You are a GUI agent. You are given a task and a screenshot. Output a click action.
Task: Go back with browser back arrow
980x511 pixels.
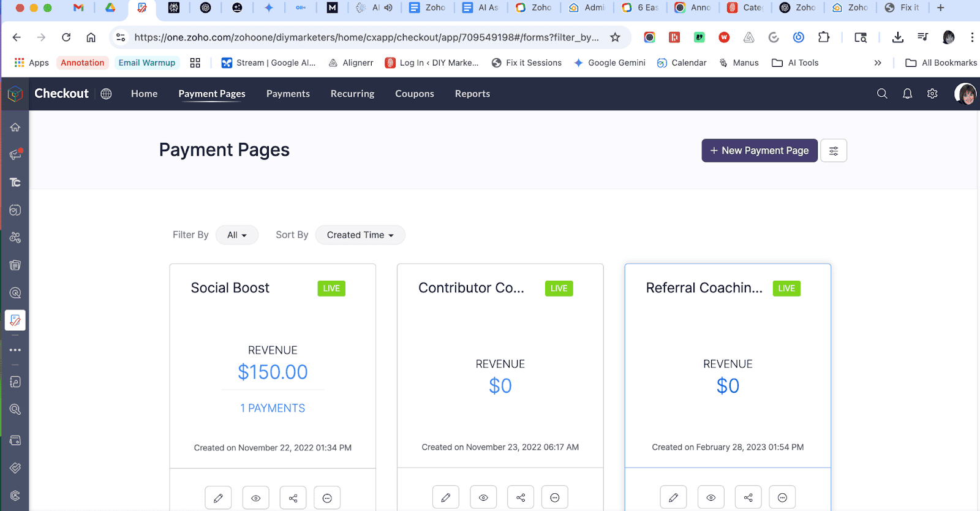click(x=17, y=37)
